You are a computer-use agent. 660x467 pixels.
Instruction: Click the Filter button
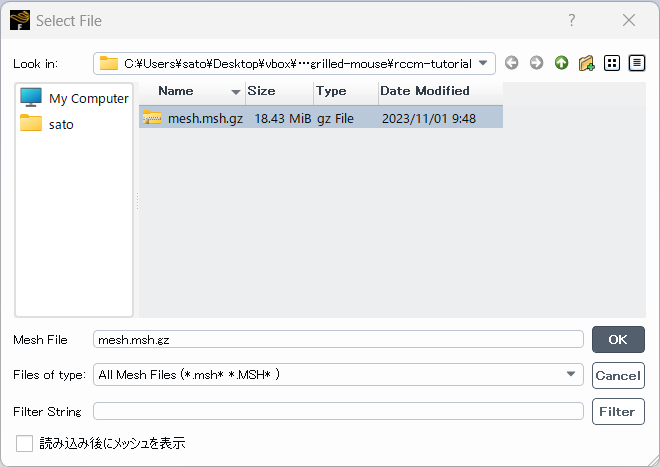pyautogui.click(x=617, y=411)
